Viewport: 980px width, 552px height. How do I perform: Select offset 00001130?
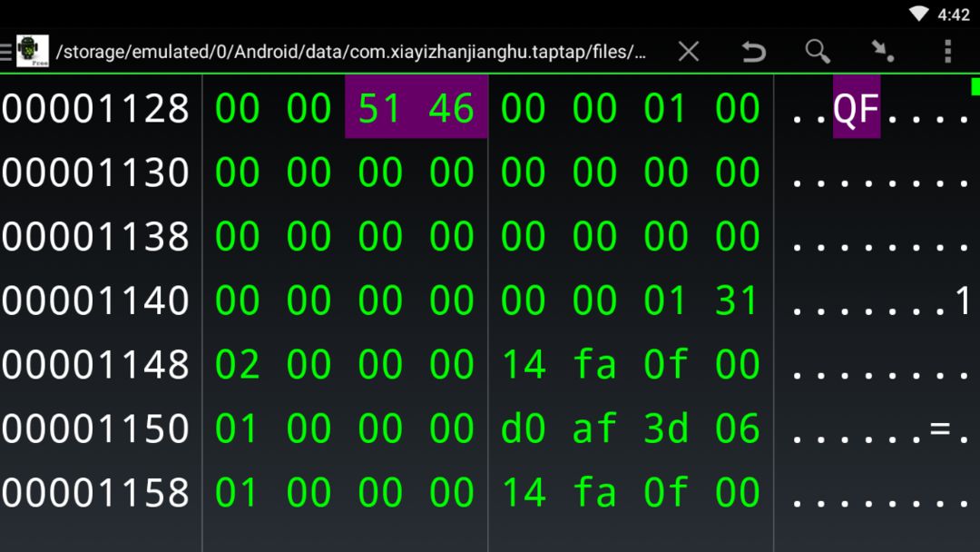click(x=95, y=172)
